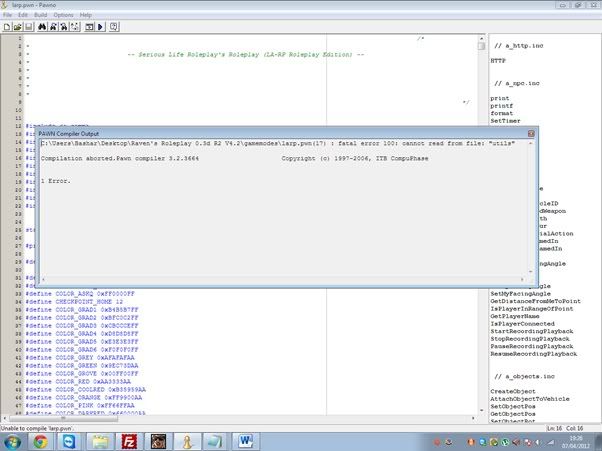Select 'PauseRecordingPlayback' in the function list

point(532,346)
